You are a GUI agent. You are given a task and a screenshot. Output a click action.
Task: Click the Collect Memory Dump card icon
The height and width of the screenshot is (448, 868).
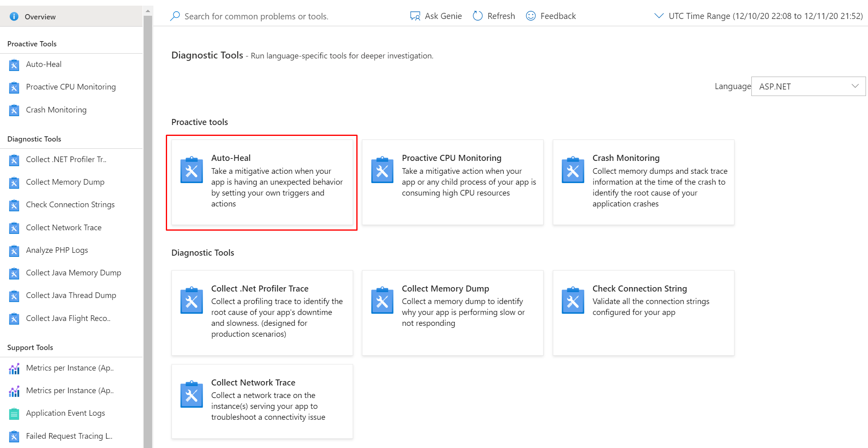coord(382,301)
